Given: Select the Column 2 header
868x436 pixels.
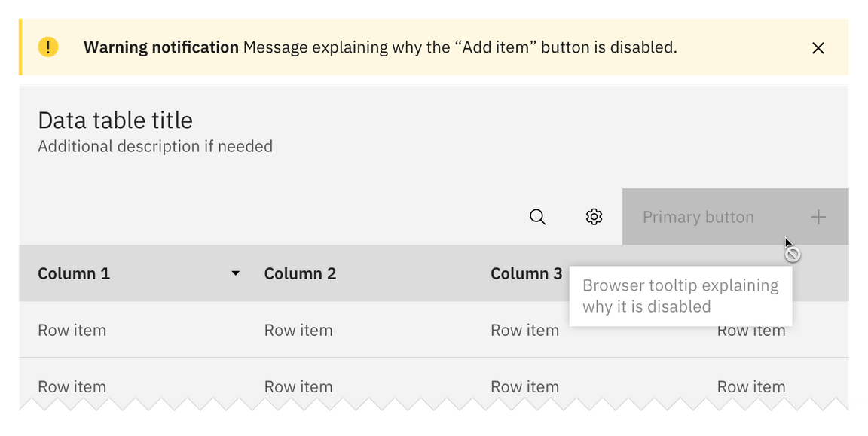Looking at the screenshot, I should click(x=300, y=273).
